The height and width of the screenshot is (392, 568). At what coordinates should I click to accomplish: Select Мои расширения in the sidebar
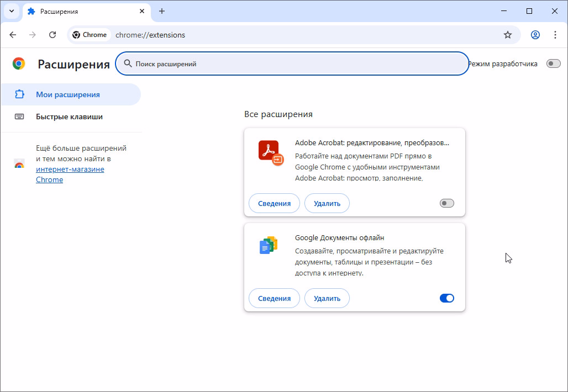[x=67, y=94]
